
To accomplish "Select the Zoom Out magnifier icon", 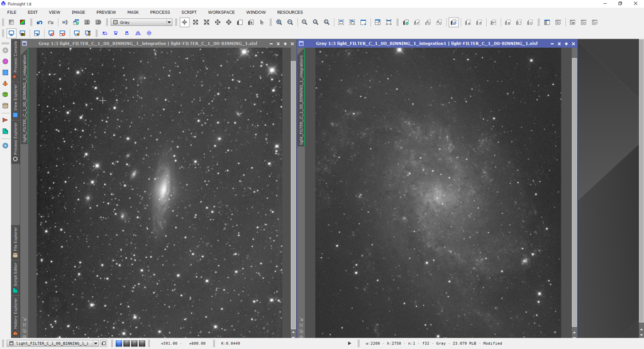I will coord(290,23).
